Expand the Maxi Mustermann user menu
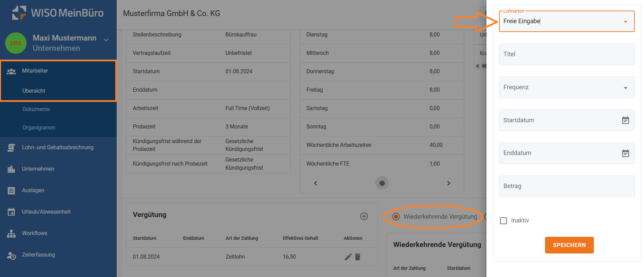This screenshot has width=644, height=277. [x=106, y=40]
